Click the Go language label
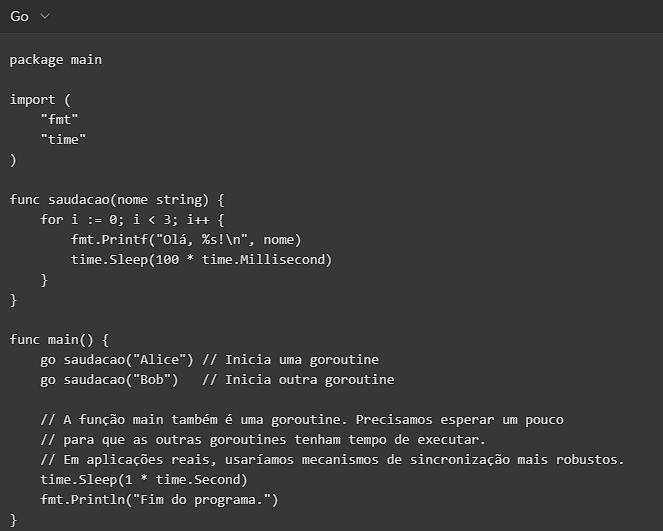The image size is (663, 531). (19, 17)
